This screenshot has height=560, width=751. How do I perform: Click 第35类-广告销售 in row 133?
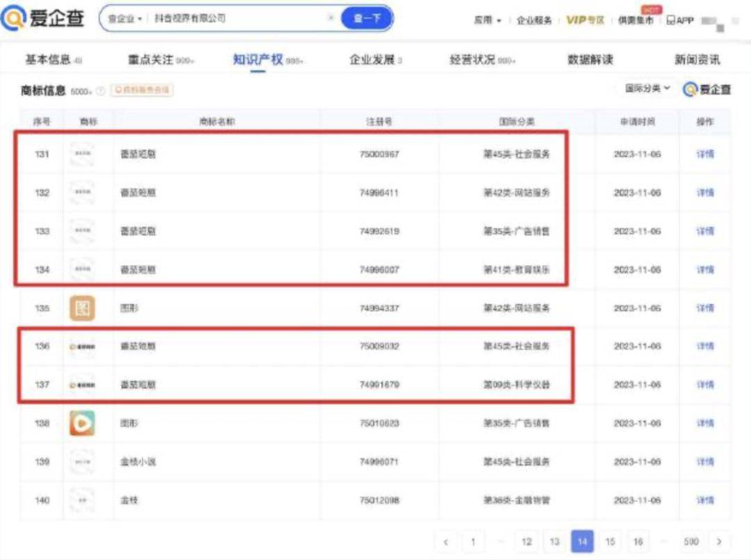point(516,231)
